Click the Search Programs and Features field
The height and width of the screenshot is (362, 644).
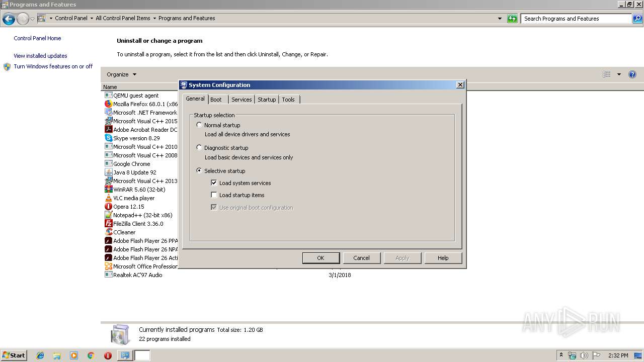coord(576,19)
